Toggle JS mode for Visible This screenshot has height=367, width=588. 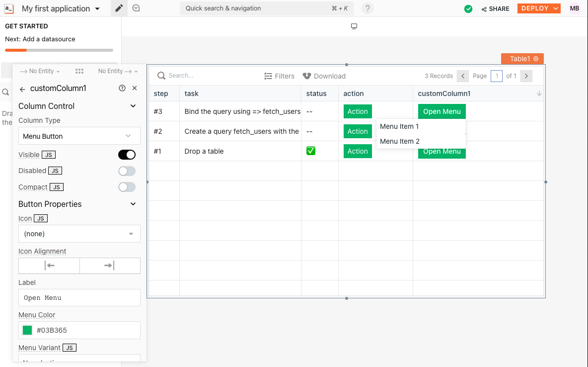pyautogui.click(x=49, y=155)
